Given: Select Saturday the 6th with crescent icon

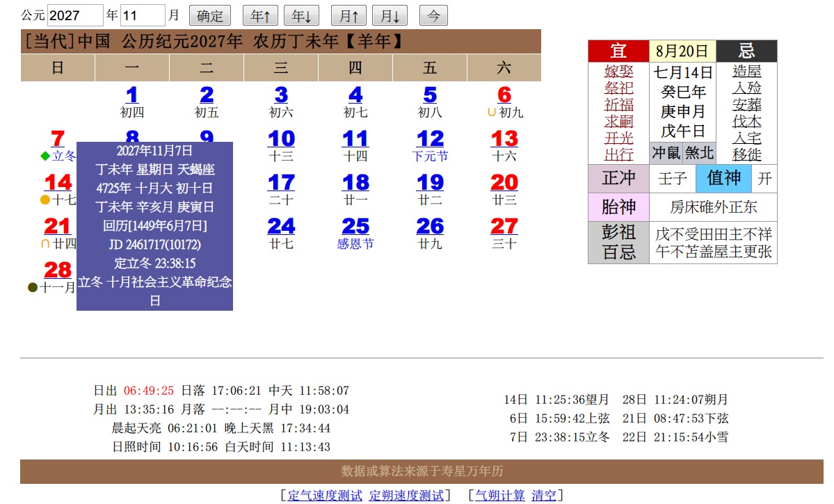Looking at the screenshot, I should click(x=504, y=95).
